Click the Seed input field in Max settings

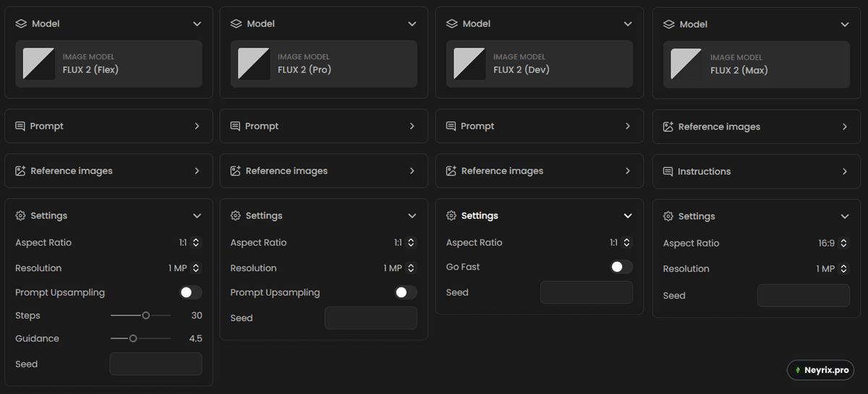click(804, 296)
